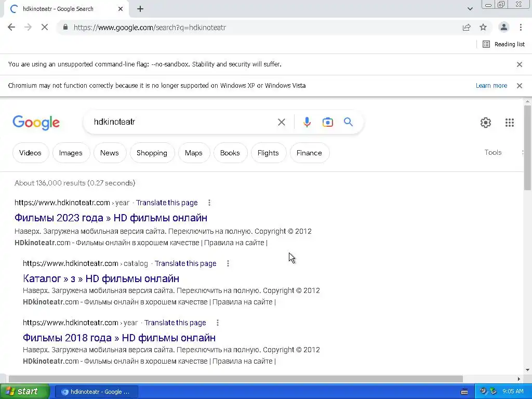Click the scroll right arrow
The height and width of the screenshot is (399, 532).
click(x=519, y=379)
